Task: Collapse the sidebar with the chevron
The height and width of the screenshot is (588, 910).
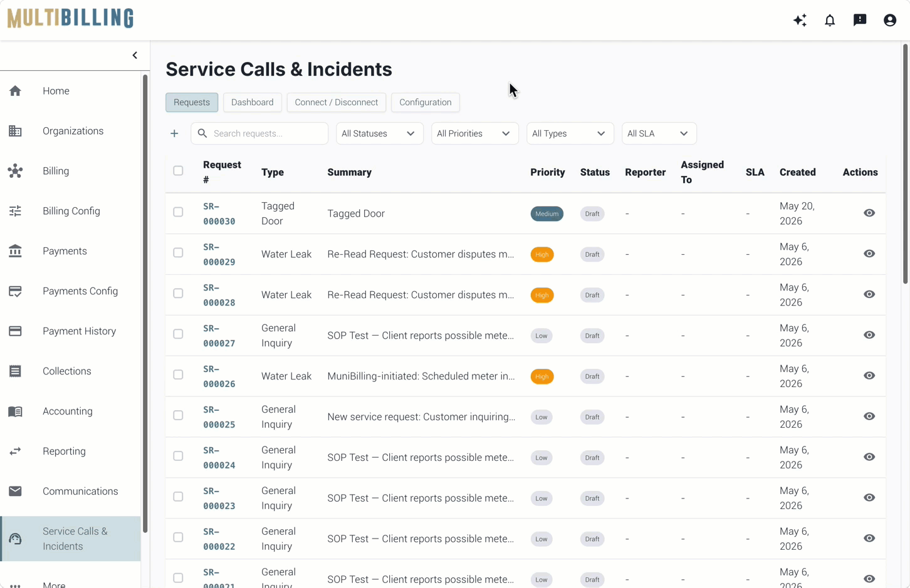Action: tap(135, 55)
